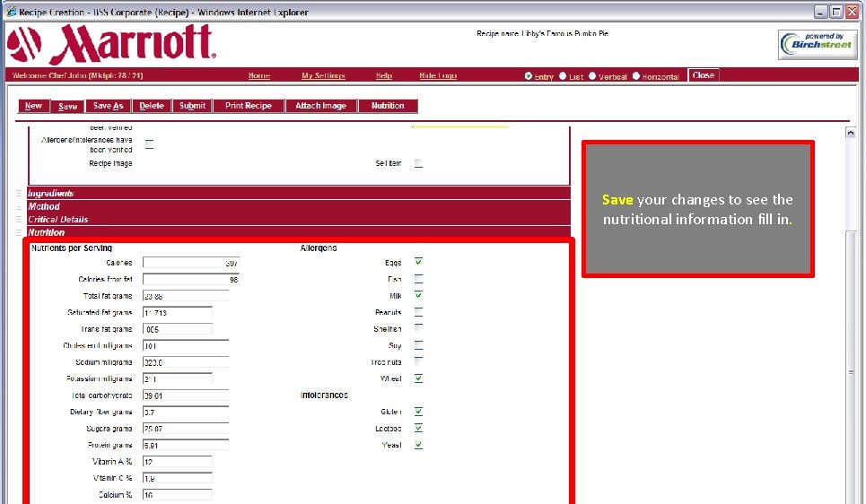Screen dimensions: 866x504
Task: Click the Save button in toolbar
Action: click(67, 106)
